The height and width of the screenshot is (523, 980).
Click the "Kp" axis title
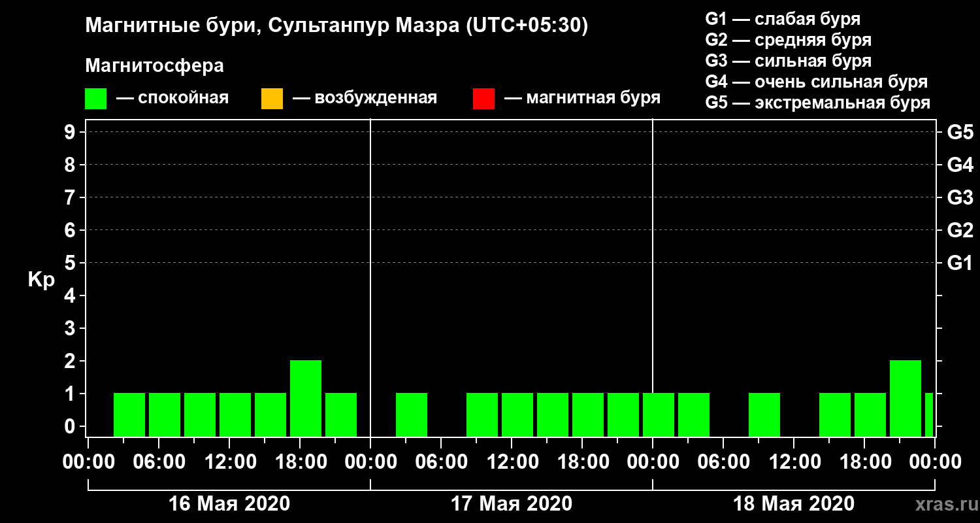pos(41,279)
